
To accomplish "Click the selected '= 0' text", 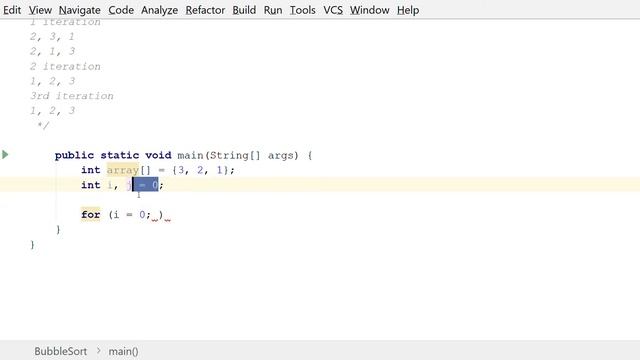I will 145,185.
